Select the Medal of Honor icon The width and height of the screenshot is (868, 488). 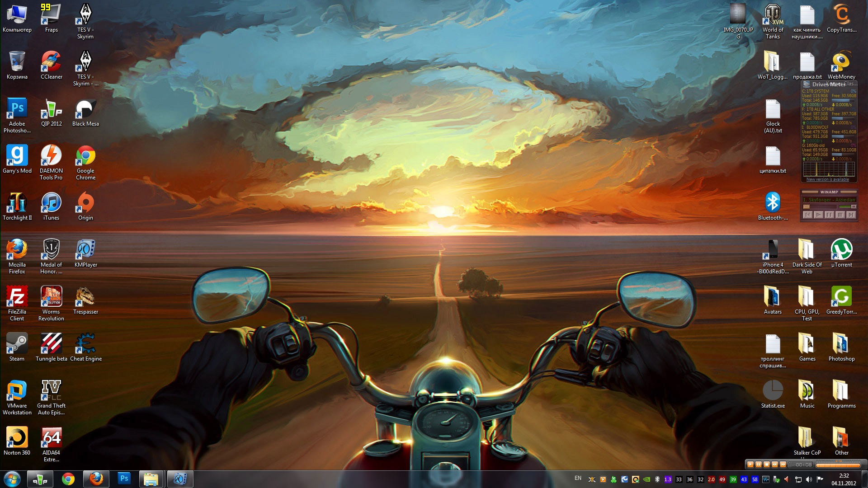click(x=51, y=256)
